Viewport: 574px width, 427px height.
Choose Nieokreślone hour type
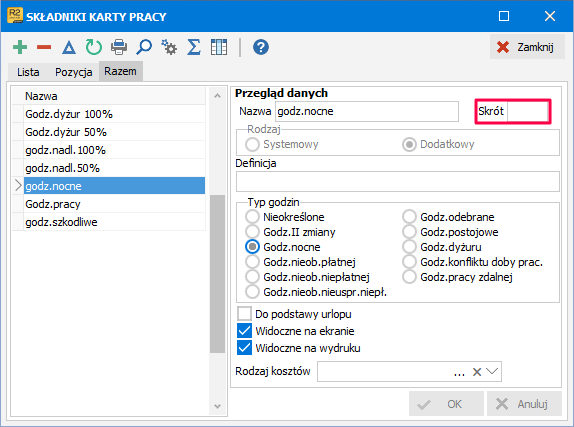tap(252, 217)
